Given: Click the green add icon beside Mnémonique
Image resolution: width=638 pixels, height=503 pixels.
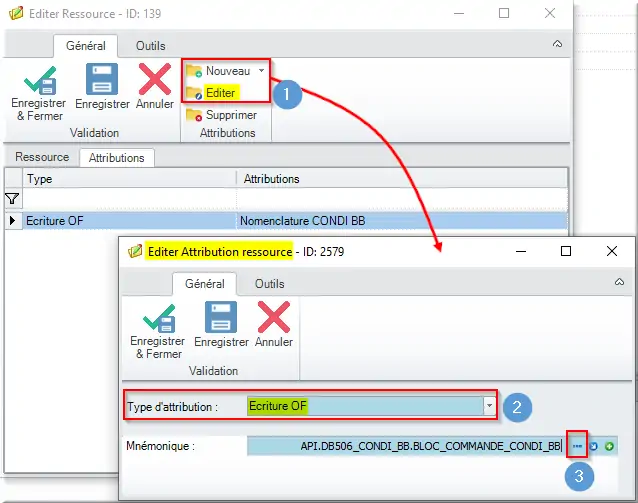Looking at the screenshot, I should (x=609, y=446).
